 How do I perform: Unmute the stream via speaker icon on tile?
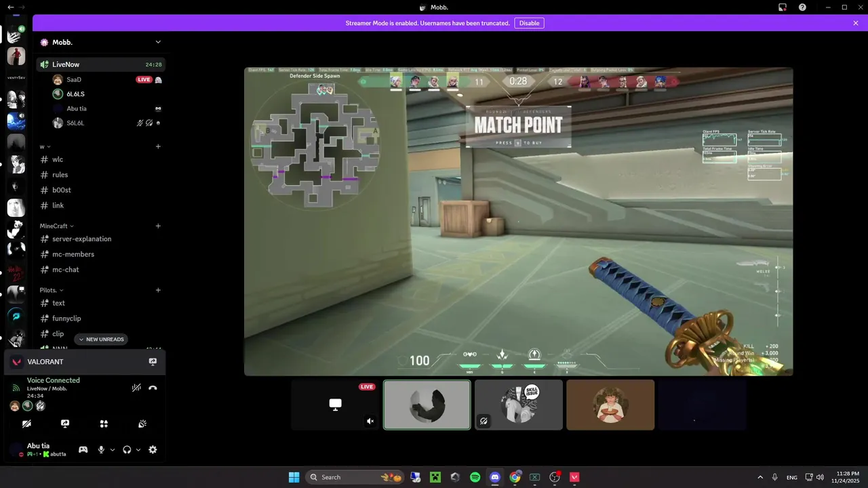[370, 421]
